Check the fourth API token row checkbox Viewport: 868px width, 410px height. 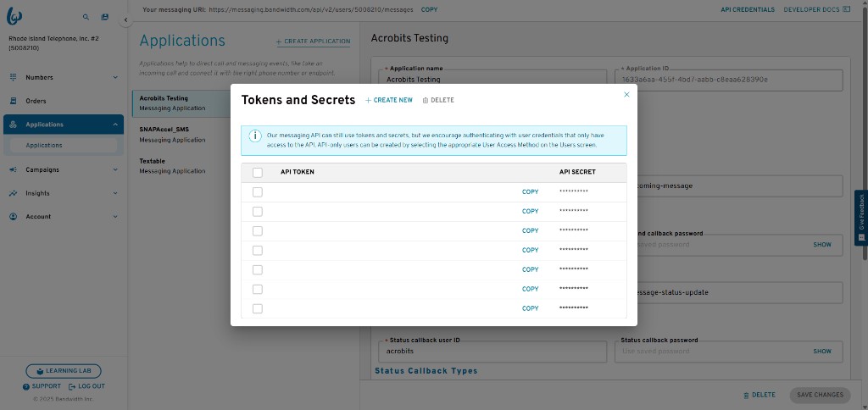(258, 250)
